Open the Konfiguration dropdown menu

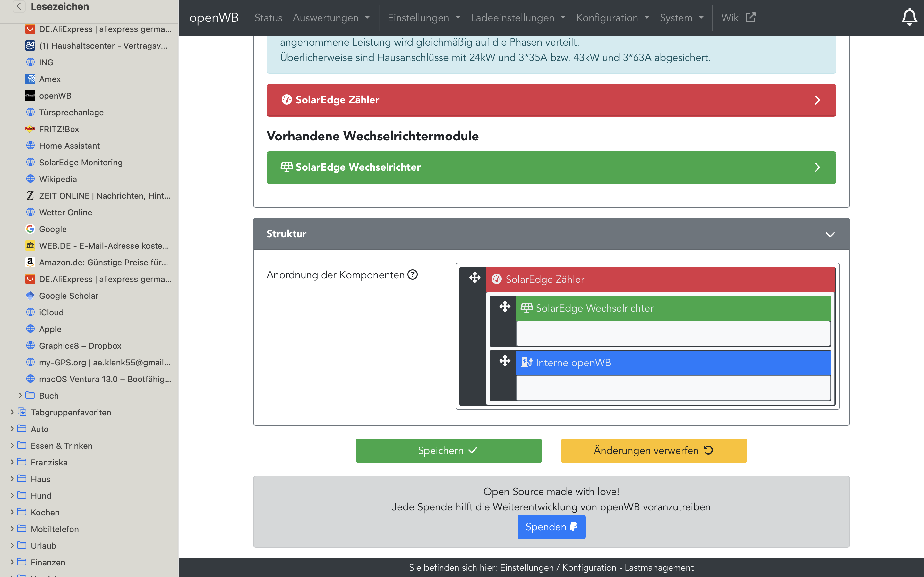(612, 18)
